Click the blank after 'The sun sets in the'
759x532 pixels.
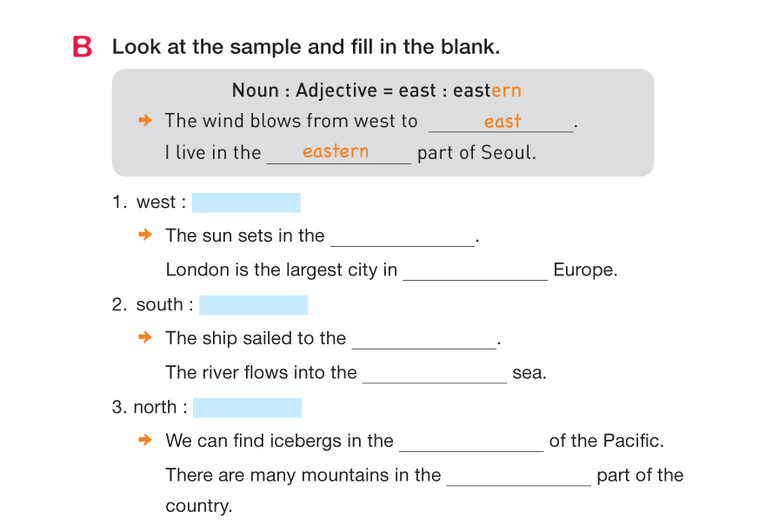(x=403, y=237)
